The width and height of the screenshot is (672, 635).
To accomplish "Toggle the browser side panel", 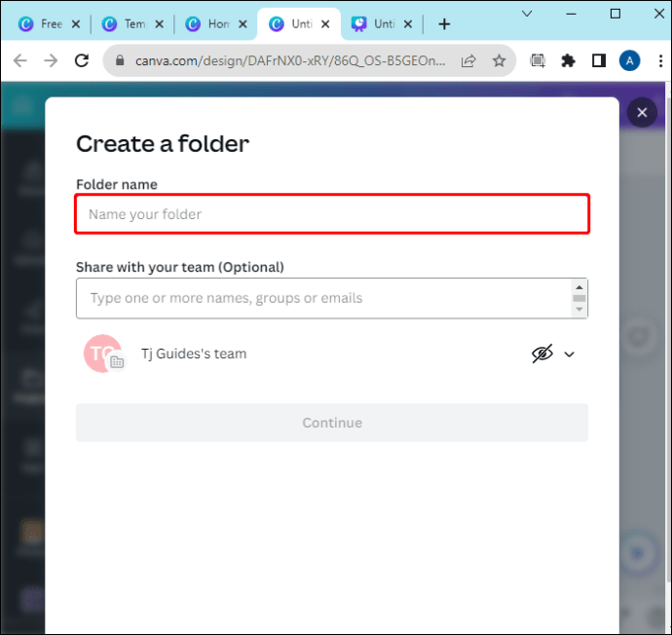I will tap(599, 60).
